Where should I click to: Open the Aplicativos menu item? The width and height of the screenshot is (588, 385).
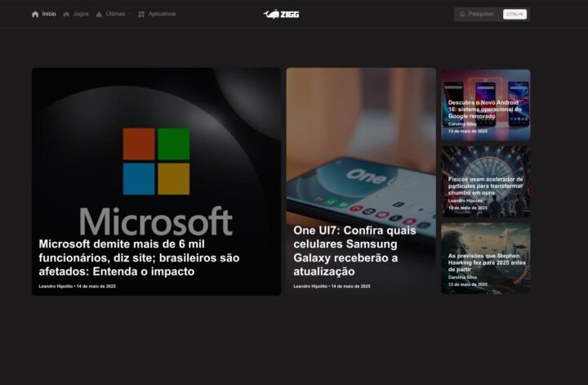click(x=162, y=14)
